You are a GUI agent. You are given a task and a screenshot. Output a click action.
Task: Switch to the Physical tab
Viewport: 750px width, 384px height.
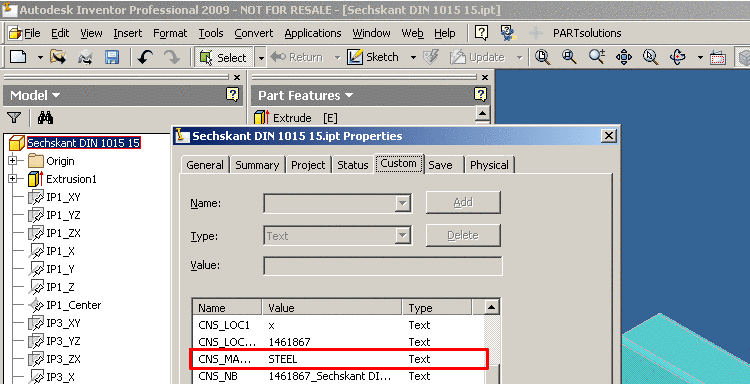point(489,165)
